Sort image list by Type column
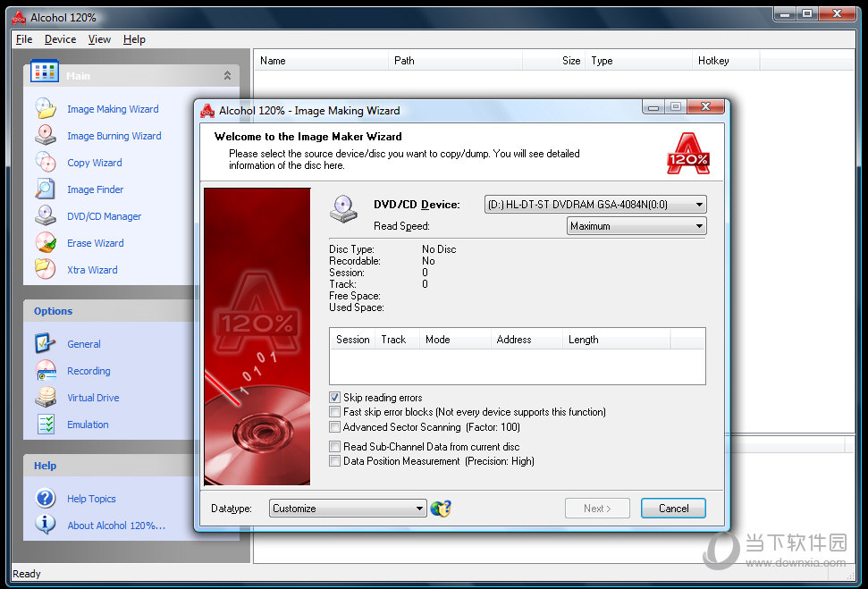 638,61
